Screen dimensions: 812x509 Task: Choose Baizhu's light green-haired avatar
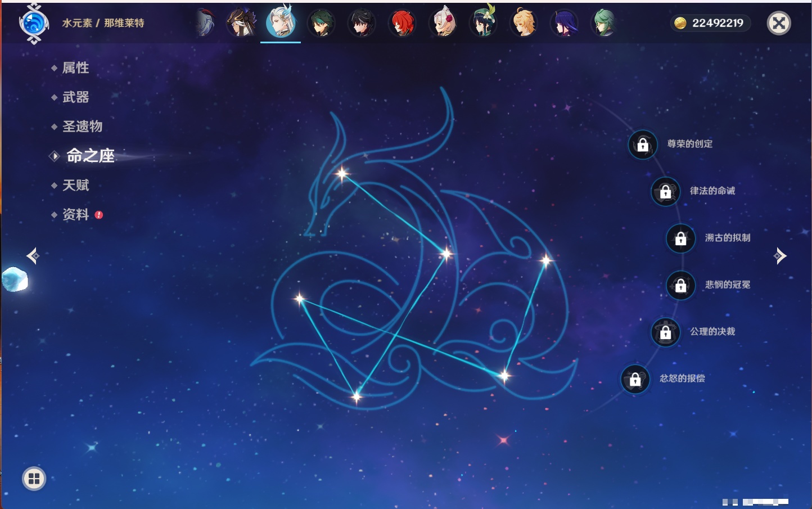[x=605, y=24]
